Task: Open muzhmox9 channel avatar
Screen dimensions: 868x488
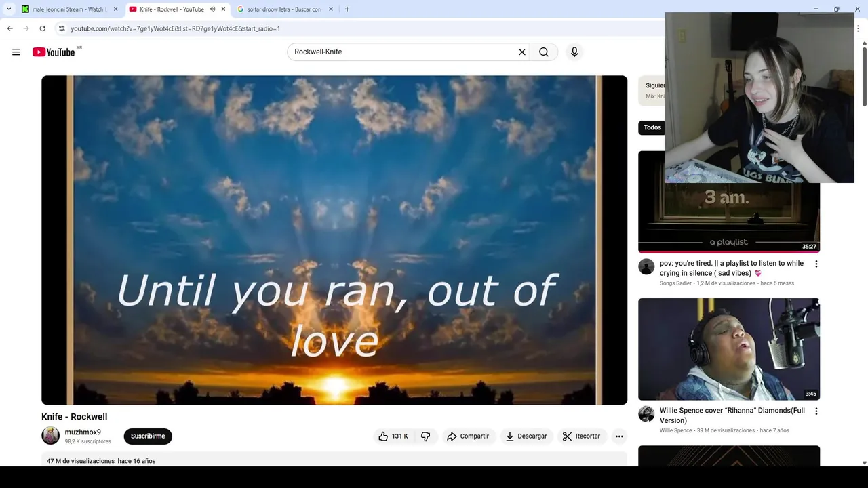Action: (51, 436)
